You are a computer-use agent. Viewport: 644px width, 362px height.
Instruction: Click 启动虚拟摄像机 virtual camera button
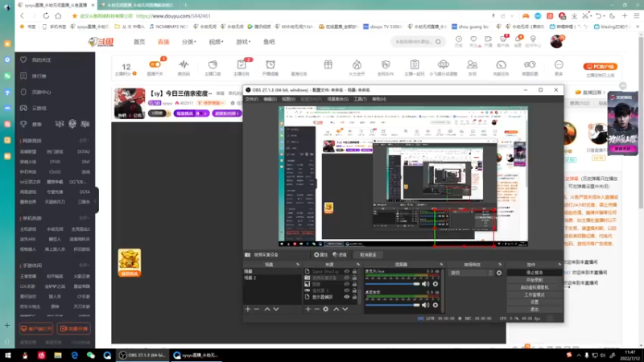pyautogui.click(x=535, y=287)
